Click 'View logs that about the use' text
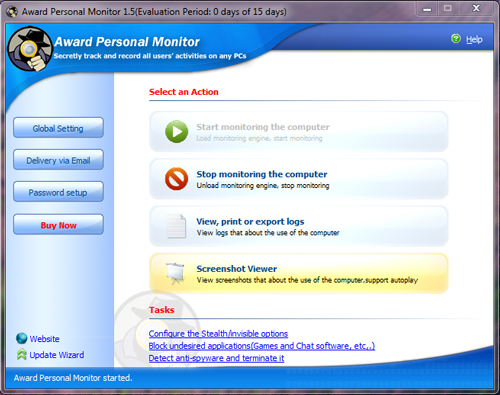This screenshot has height=395, width=500. point(268,233)
